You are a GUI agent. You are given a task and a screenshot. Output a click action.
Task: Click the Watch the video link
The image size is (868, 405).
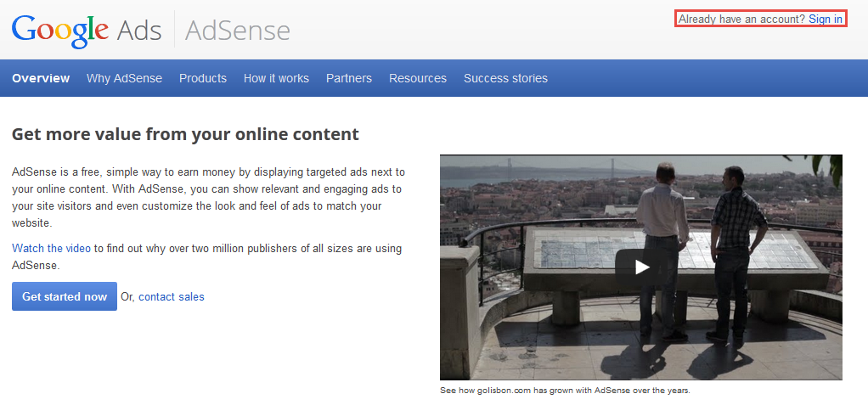click(x=52, y=248)
